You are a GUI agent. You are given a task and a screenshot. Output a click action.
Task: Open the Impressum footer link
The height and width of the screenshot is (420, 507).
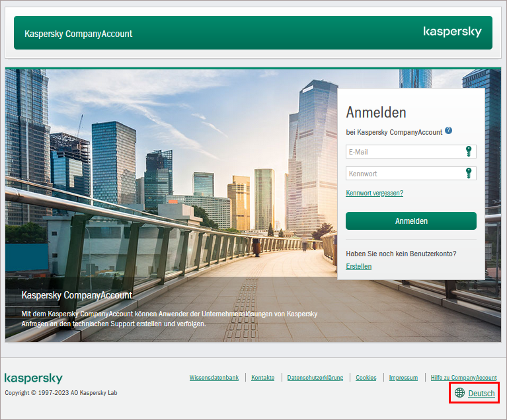click(403, 377)
